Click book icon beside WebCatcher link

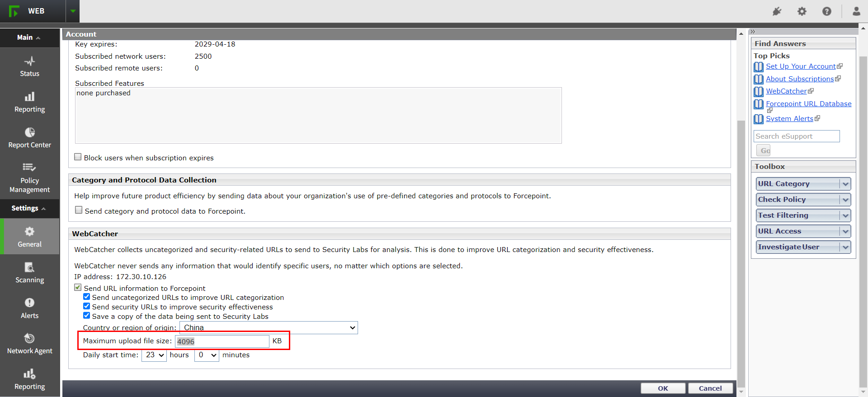pyautogui.click(x=759, y=92)
